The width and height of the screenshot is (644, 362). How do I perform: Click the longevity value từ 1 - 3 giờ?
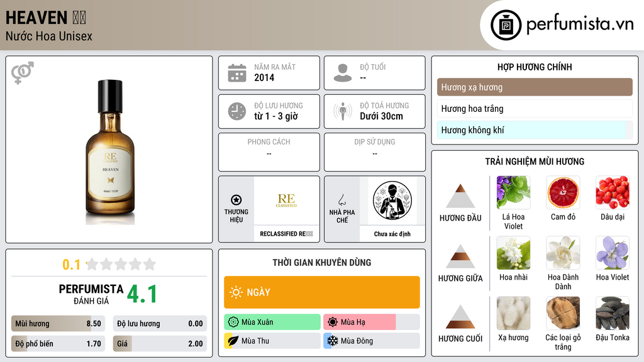click(x=276, y=116)
